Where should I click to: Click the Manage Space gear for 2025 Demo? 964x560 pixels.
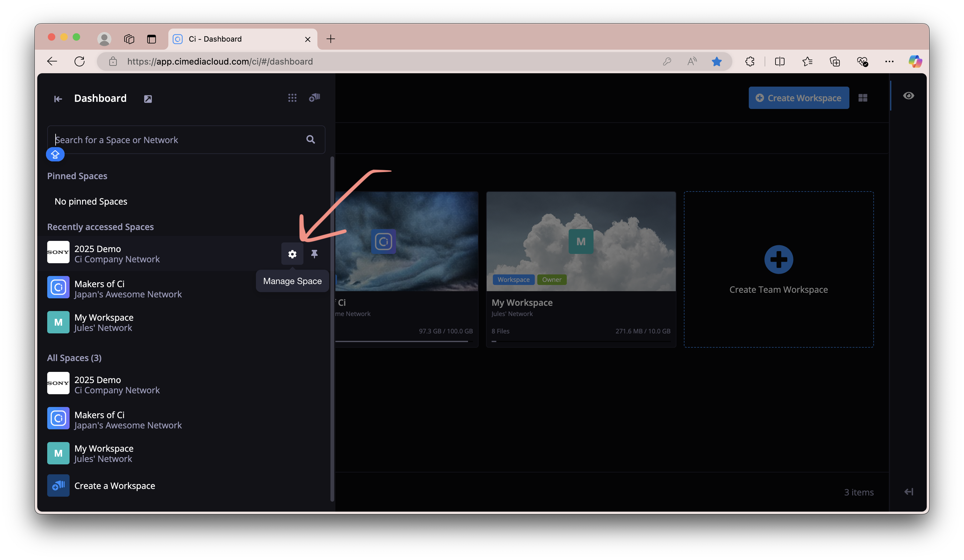click(x=292, y=254)
